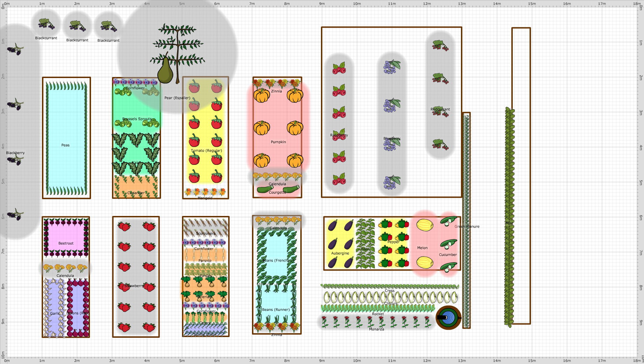
Task: Click the top-left Brussels sprouts icon
Action: tap(123, 92)
